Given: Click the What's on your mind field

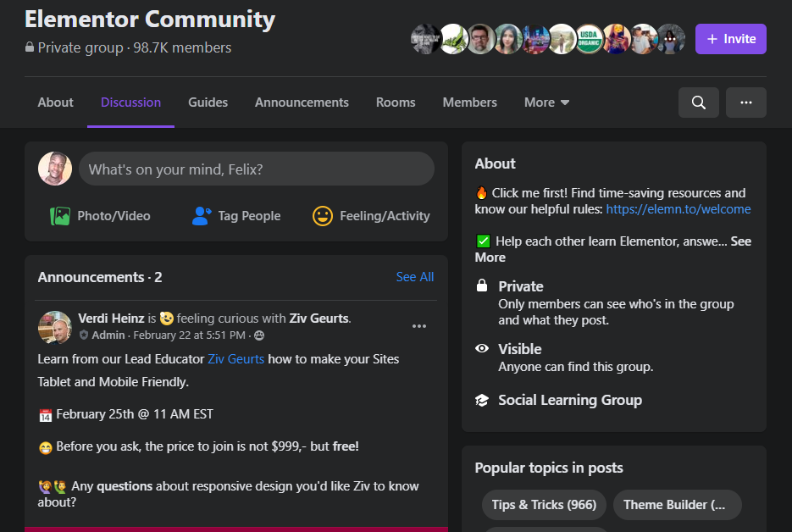Looking at the screenshot, I should click(x=257, y=169).
